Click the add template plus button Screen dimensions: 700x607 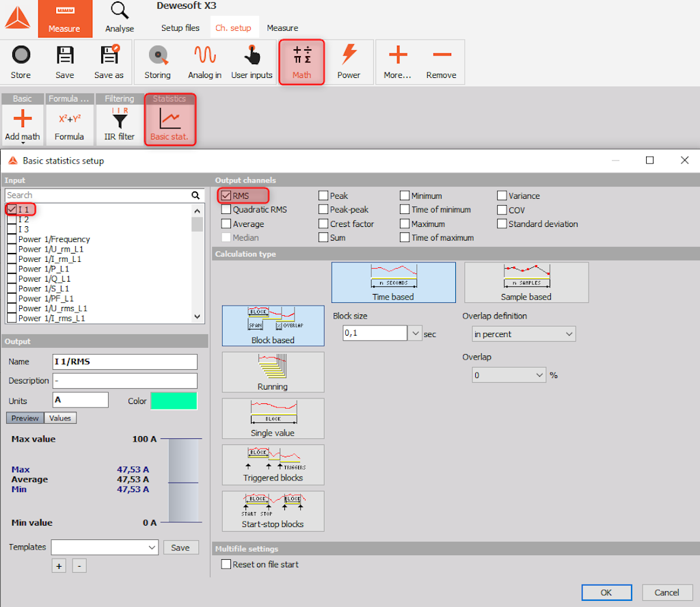(59, 566)
